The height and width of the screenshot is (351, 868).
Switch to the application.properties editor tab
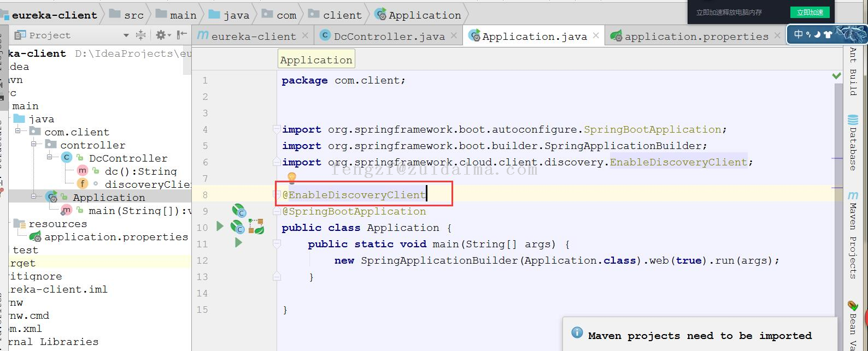click(x=696, y=36)
